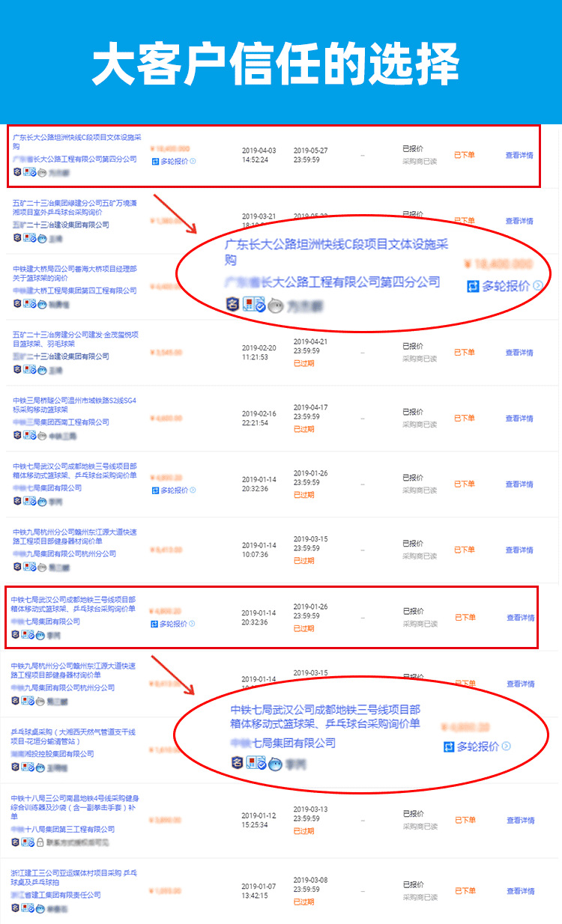Viewport: 562px width, 924px height.
Task: Click publish date 2019-02-16 22:21:54
Action: click(x=259, y=418)
